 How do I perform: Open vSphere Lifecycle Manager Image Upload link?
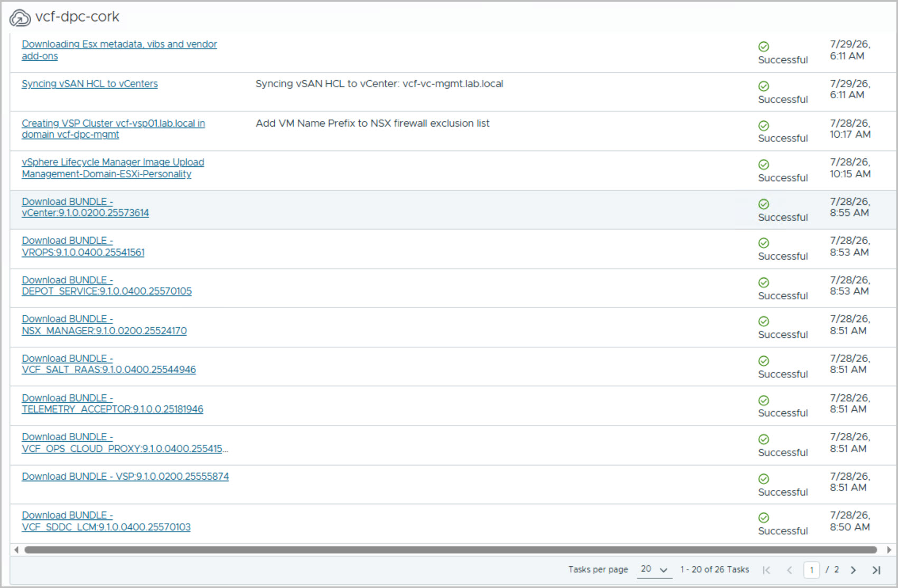click(113, 168)
